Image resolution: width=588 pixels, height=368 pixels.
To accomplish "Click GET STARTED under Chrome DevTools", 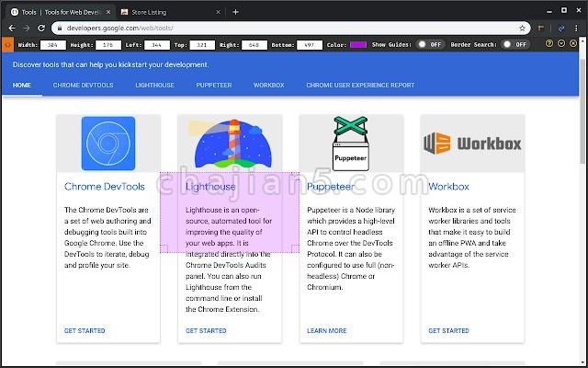I will (85, 331).
